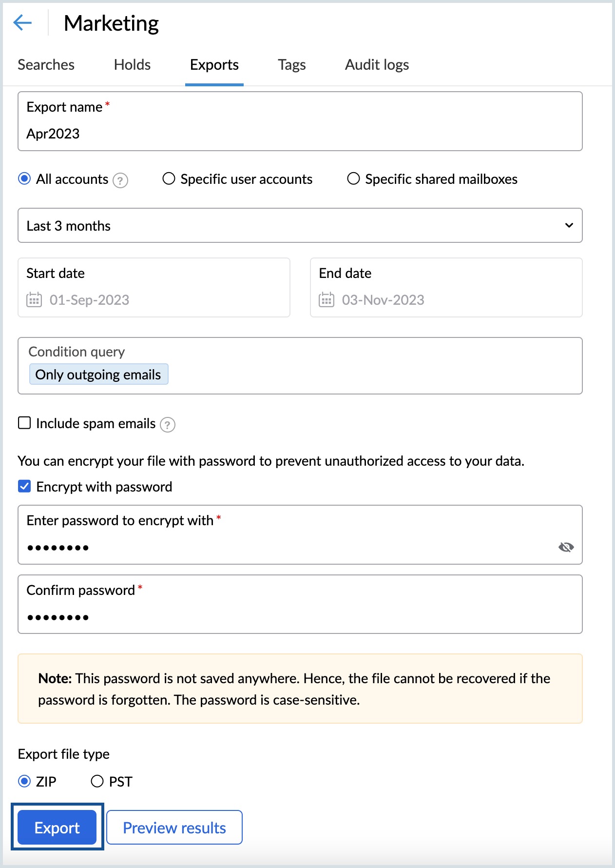Screen dimensions: 615x868
Task: Enable Include spam emails checkbox
Action: (x=24, y=423)
